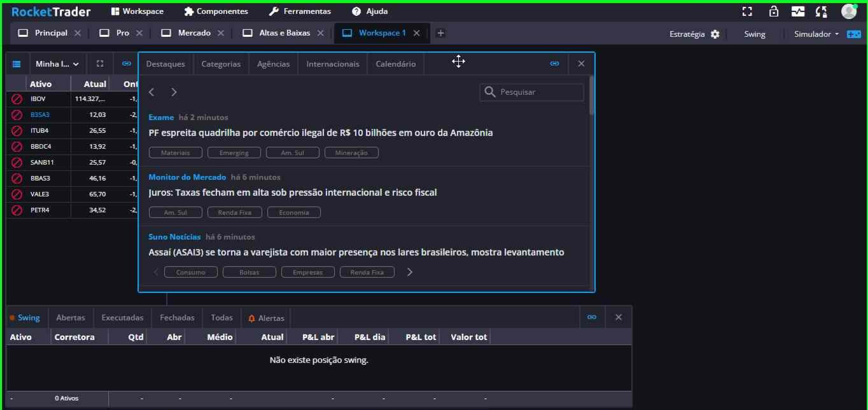868x410 pixels.
Task: Add a new workspace tab
Action: click(x=440, y=33)
